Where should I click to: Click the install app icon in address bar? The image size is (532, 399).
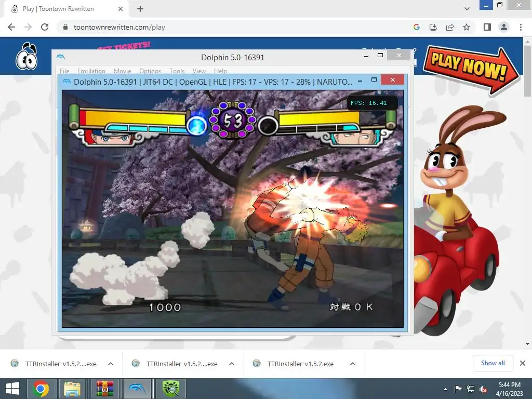[433, 27]
